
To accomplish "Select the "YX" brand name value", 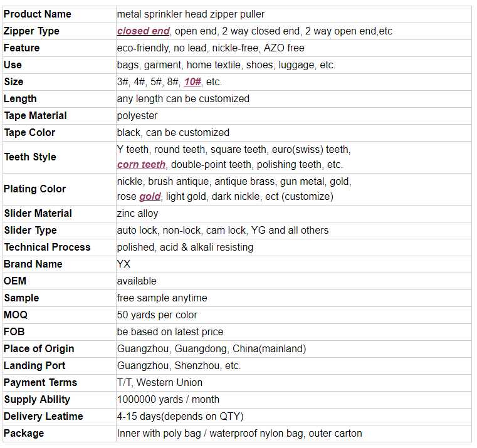I will click(124, 264).
